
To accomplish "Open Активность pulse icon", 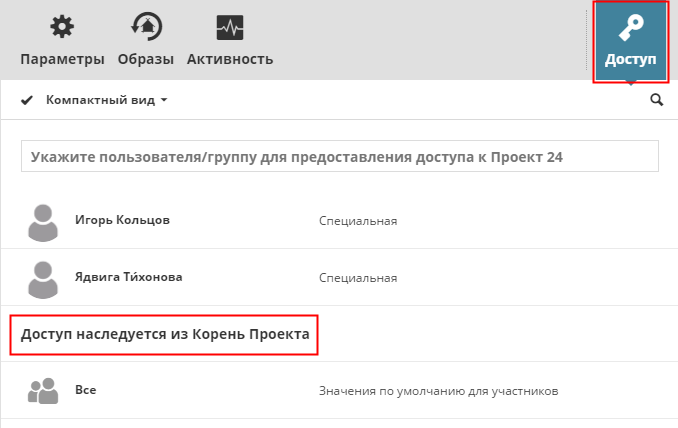I will [230, 27].
